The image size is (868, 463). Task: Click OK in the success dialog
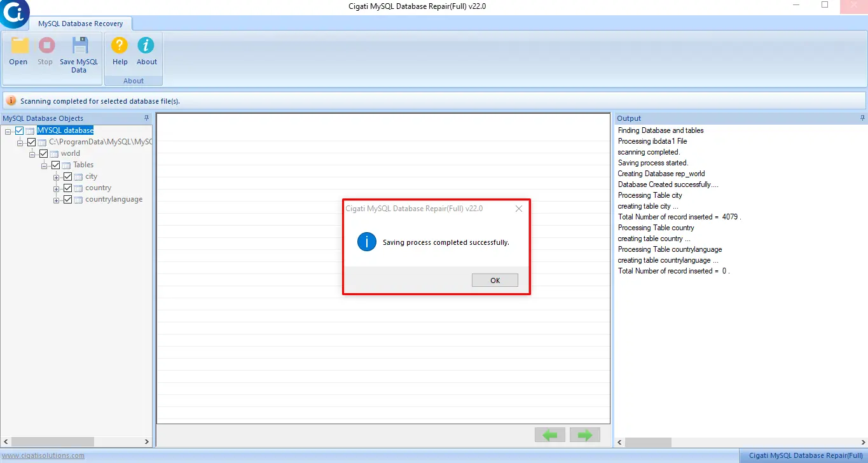click(495, 280)
